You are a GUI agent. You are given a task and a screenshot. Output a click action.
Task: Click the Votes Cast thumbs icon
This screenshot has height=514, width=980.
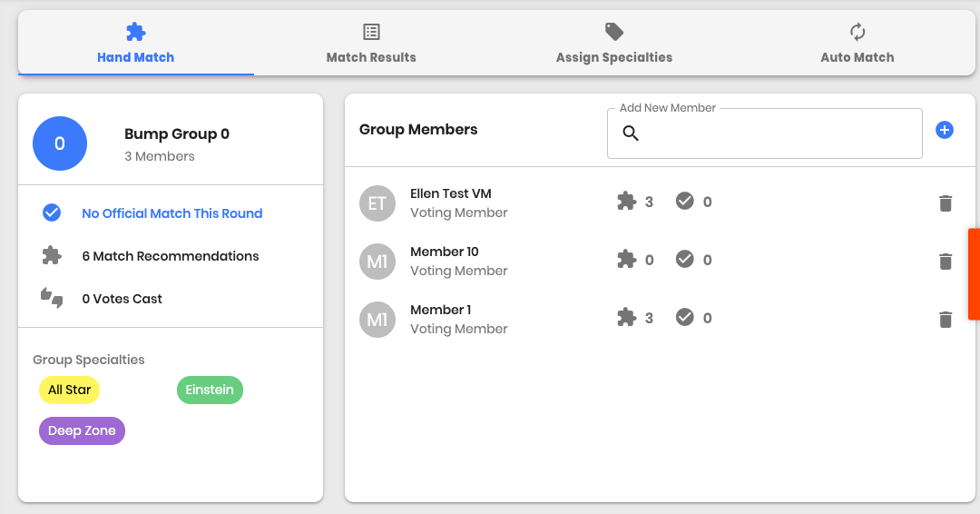[x=52, y=298]
